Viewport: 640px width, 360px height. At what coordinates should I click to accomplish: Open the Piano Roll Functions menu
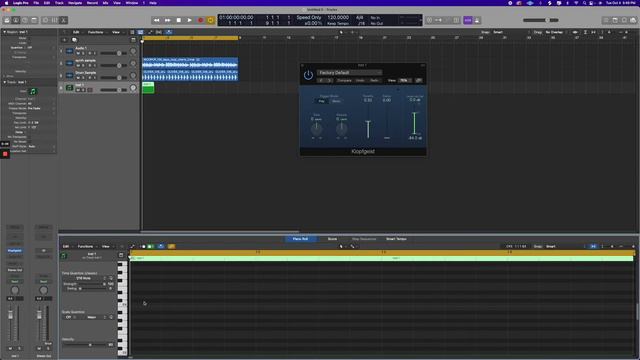coord(86,247)
